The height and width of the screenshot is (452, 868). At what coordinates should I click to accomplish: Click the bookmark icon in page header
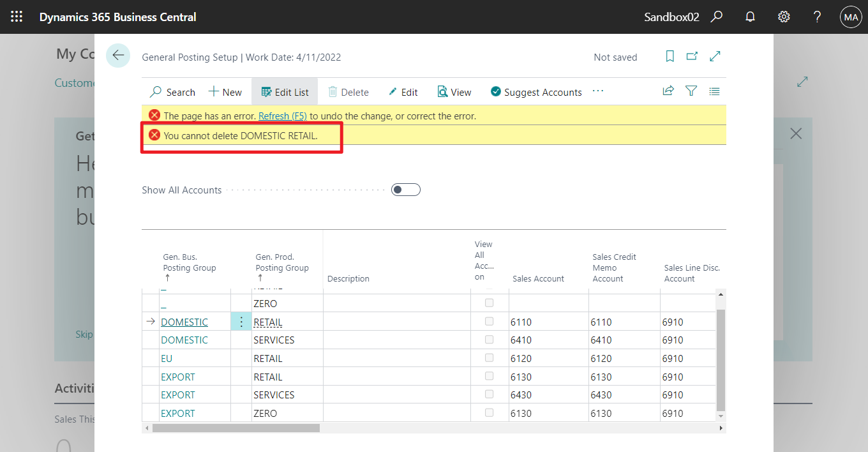tap(670, 57)
